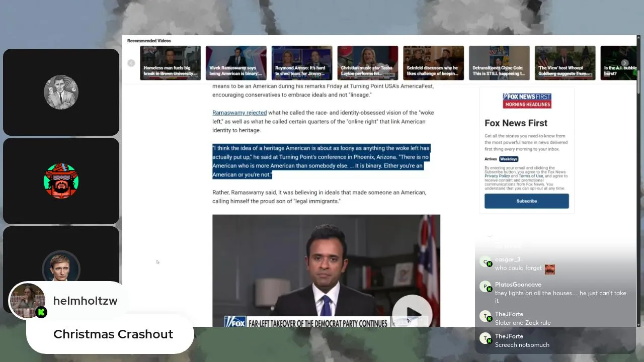This screenshot has width=644, height=362.
Task: Open 'Seinfeld discusses why he likes challenge' video
Action: pyautogui.click(x=434, y=63)
